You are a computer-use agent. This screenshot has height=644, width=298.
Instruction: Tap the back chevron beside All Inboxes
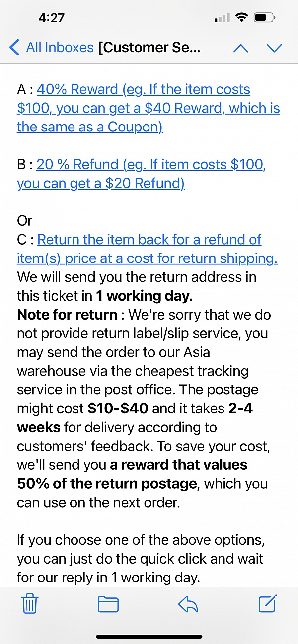click(14, 48)
